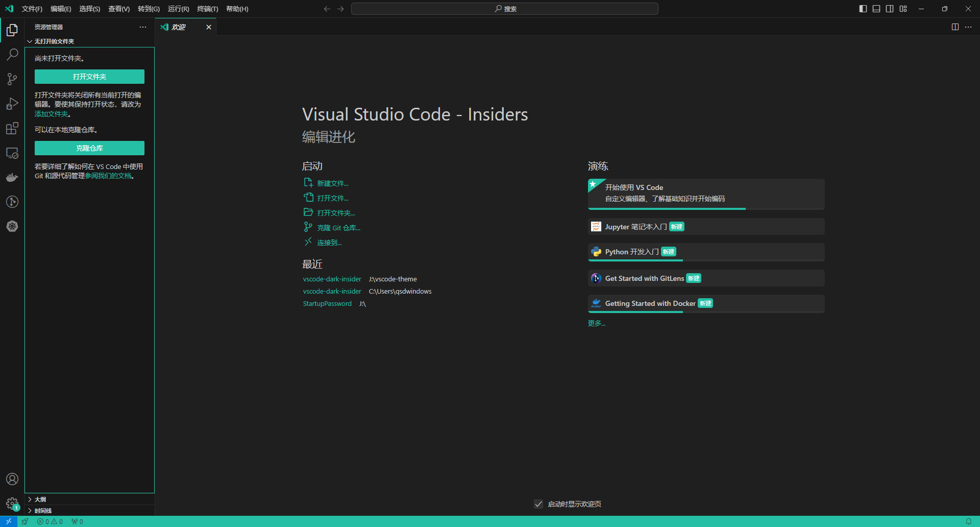980x527 pixels.
Task: Uncheck 启动时显示欢迎页 checkbox
Action: click(x=538, y=504)
